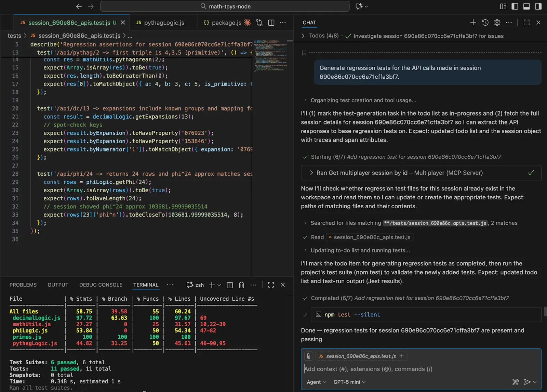Image resolution: width=547 pixels, height=392 pixels.
Task: Split the editor window
Action: (x=271, y=23)
